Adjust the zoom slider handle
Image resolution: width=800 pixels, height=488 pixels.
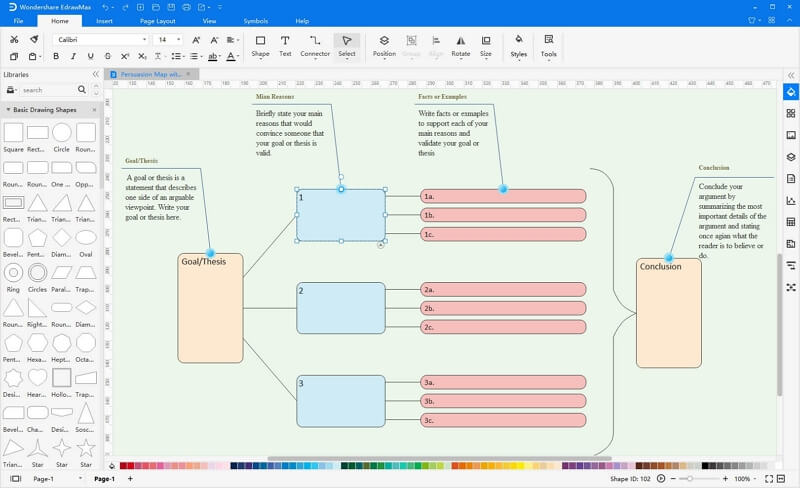click(690, 479)
